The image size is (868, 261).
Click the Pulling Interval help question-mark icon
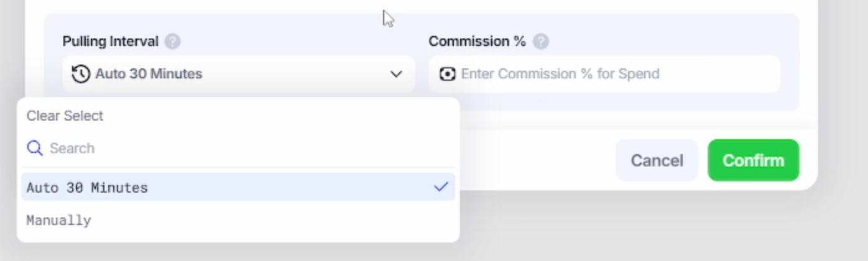click(172, 42)
